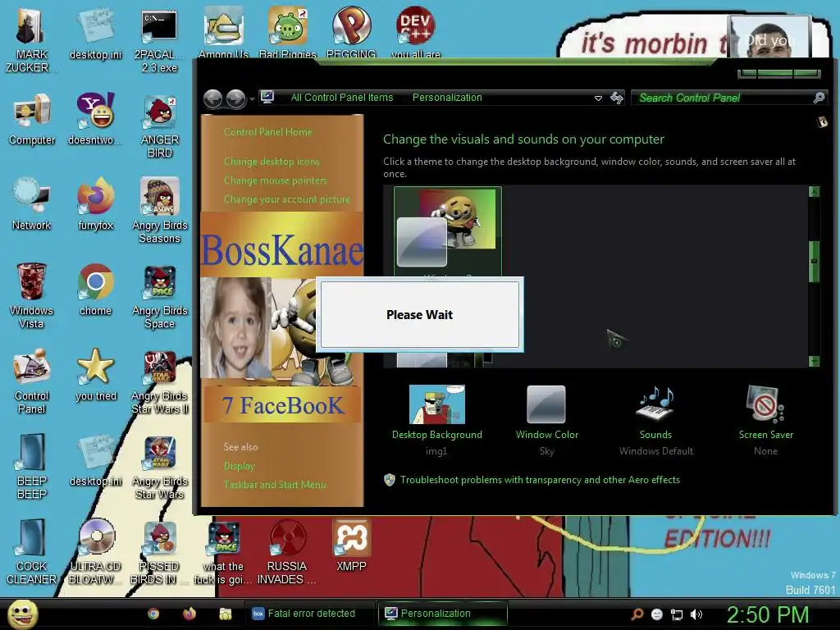
Task: Select the ULTRA CD BLOATW disc icon
Action: pos(95,551)
